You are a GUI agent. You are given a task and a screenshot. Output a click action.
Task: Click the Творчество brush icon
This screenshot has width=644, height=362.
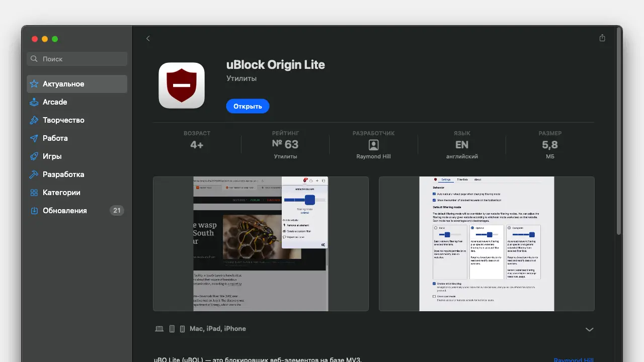pos(34,120)
